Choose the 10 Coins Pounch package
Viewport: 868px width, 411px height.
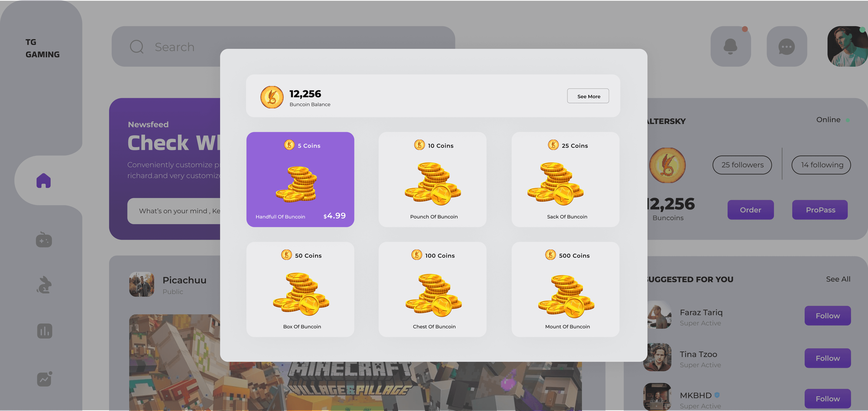coord(432,179)
